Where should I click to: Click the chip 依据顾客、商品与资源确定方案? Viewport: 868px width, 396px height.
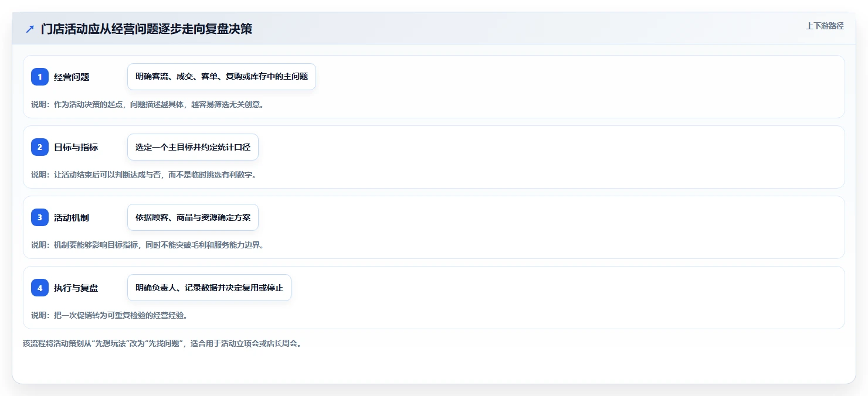[x=193, y=217]
